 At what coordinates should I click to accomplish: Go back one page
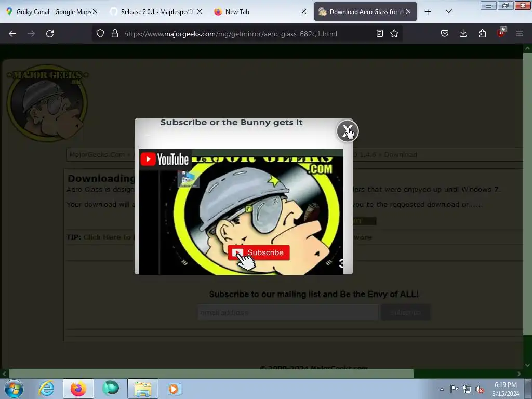click(12, 34)
